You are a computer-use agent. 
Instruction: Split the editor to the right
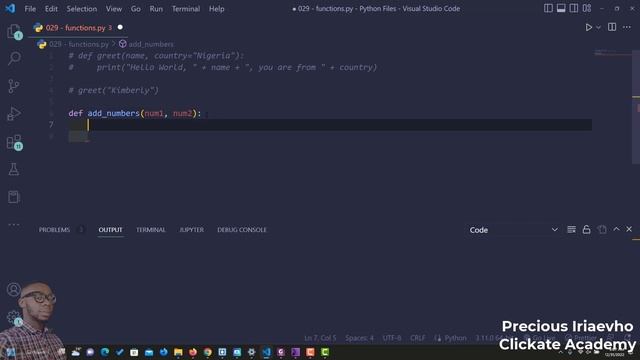coord(612,27)
